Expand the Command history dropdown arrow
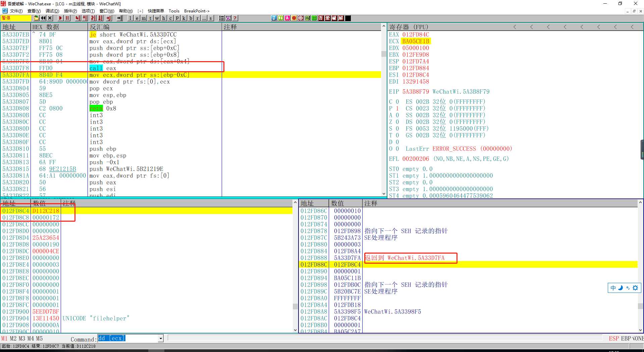The width and height of the screenshot is (644, 352). [x=161, y=339]
